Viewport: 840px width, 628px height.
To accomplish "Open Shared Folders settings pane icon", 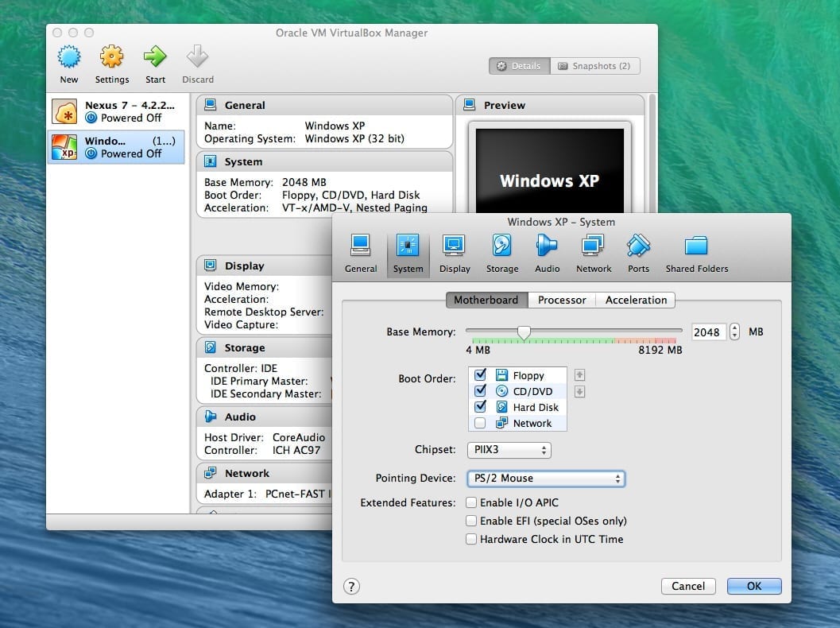I will (x=696, y=246).
